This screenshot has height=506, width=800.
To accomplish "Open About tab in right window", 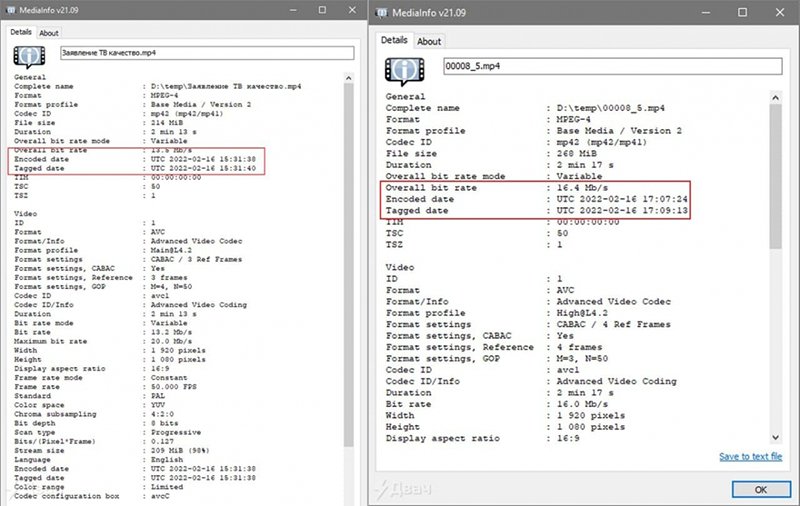I will [x=429, y=41].
